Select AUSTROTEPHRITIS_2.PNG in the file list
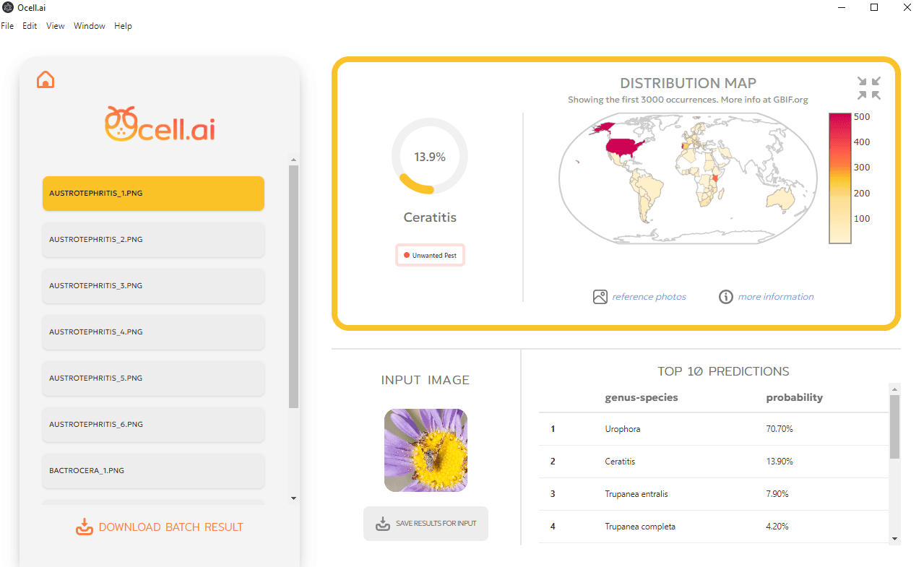 (x=153, y=240)
